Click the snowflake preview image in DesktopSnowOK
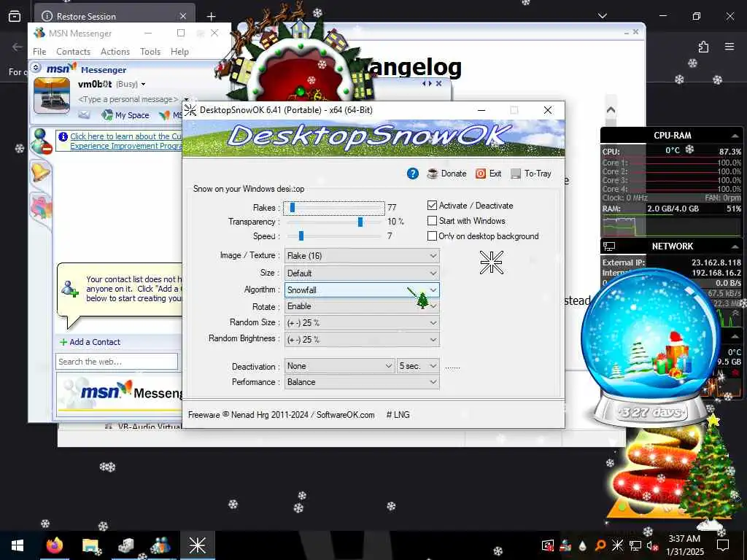The width and height of the screenshot is (747, 560). tap(491, 262)
